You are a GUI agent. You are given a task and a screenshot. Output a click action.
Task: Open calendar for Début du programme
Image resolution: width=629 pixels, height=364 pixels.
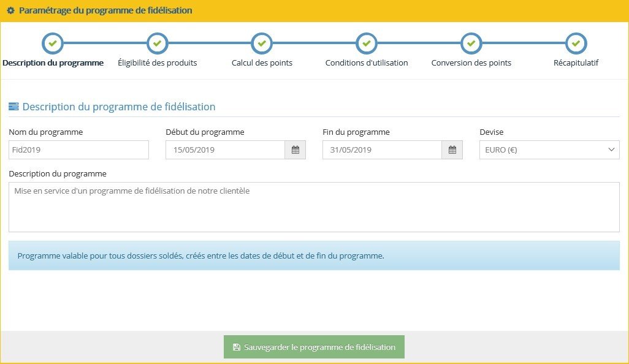point(295,150)
